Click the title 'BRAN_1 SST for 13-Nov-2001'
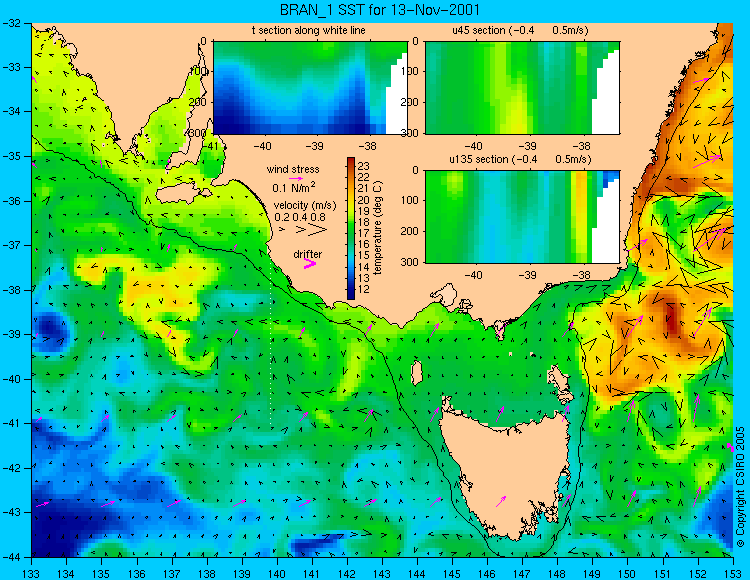The image size is (750, 580). coord(379,10)
